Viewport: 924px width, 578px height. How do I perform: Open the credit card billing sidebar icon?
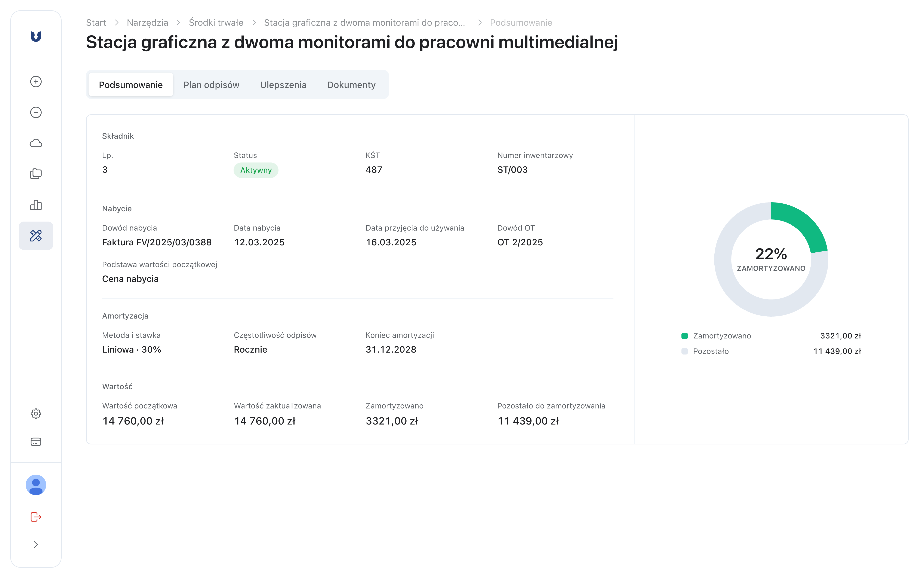36,442
